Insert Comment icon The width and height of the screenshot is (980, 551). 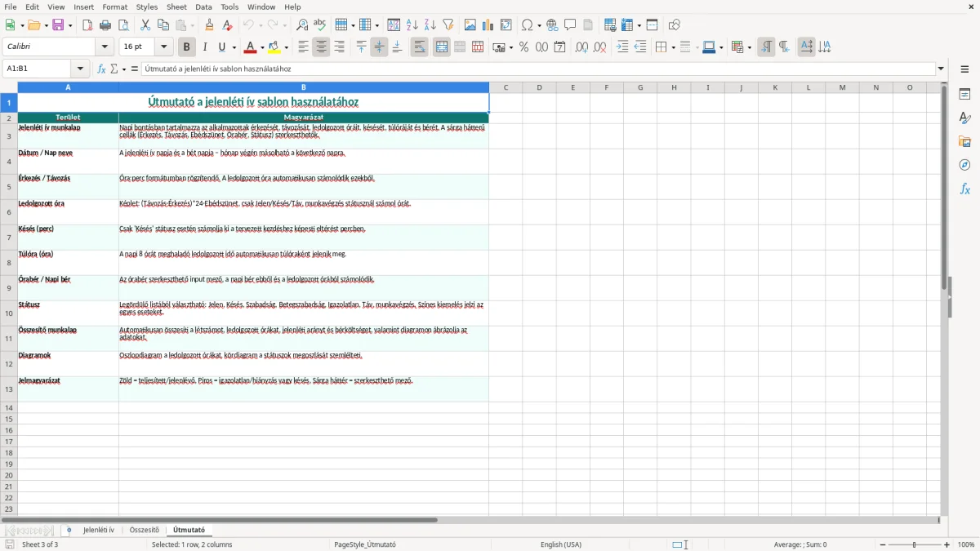pyautogui.click(x=570, y=25)
